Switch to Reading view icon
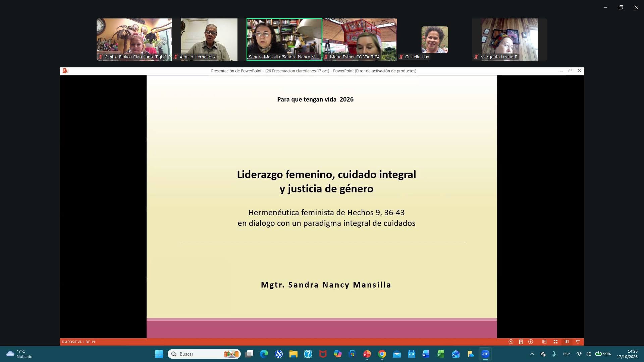This screenshot has width=644, height=362. coord(567,342)
